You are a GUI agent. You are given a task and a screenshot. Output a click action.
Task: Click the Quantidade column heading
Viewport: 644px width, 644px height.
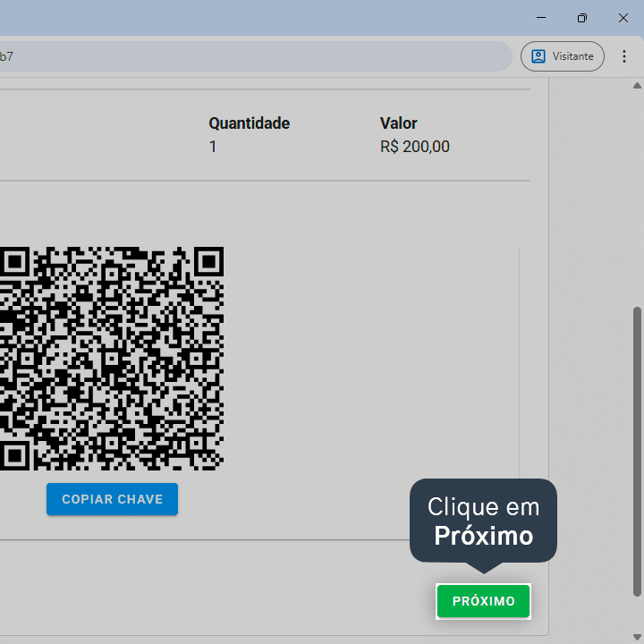(x=250, y=123)
